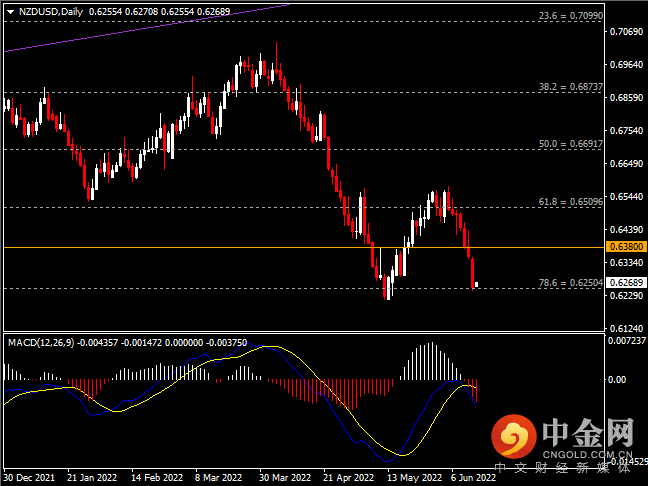The height and width of the screenshot is (486, 648).
Task: Select the 14 Feb 2022 date label
Action: [157, 478]
